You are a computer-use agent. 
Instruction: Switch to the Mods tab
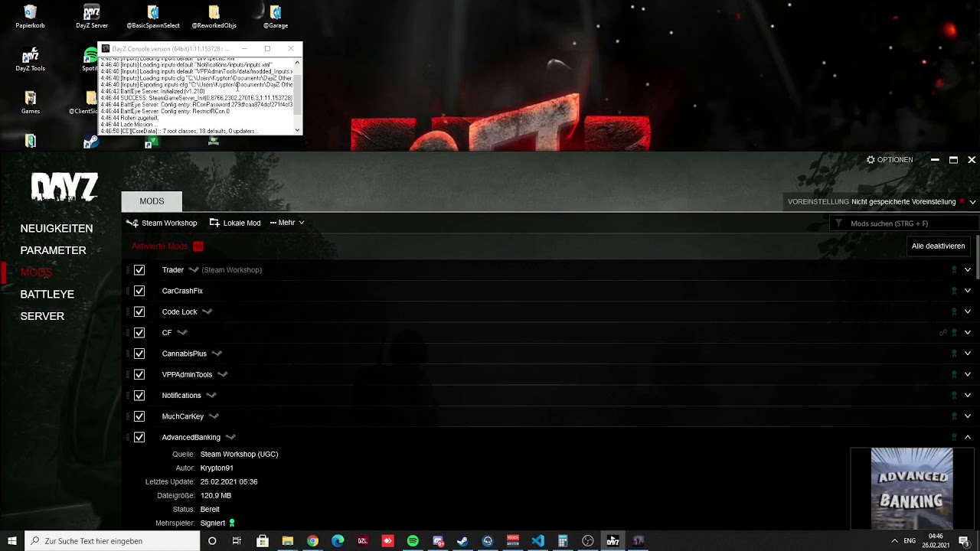pyautogui.click(x=152, y=201)
